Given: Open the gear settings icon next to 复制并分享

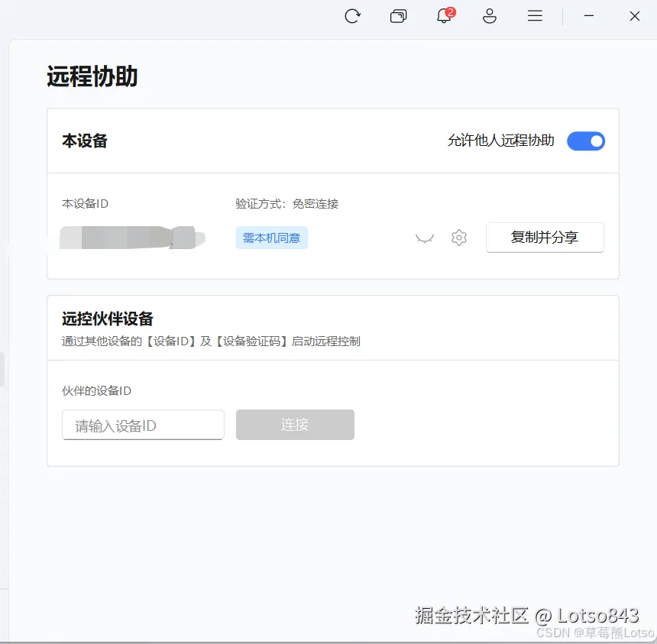Looking at the screenshot, I should [458, 238].
